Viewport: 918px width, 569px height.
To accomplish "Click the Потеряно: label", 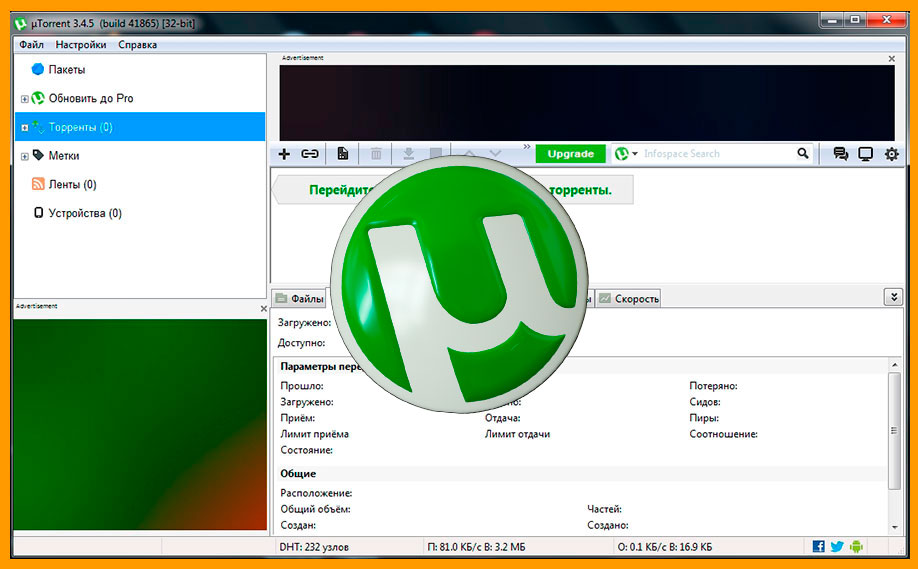I will tap(713, 386).
